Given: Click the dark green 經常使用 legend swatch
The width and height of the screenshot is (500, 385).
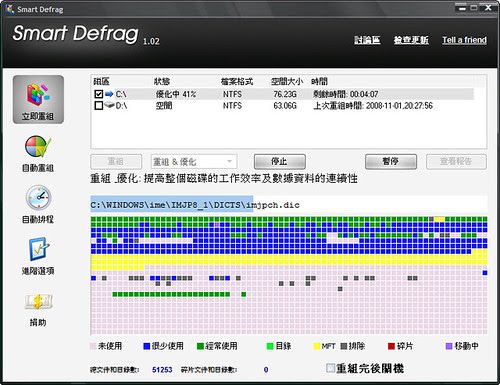Looking at the screenshot, I should click(x=200, y=346).
